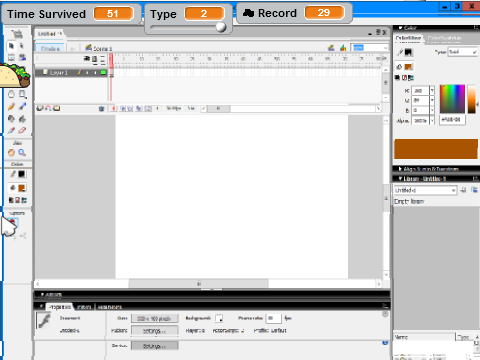Activate the Paint Bucket tool
The height and width of the screenshot is (360, 480).
pyautogui.click(x=22, y=118)
